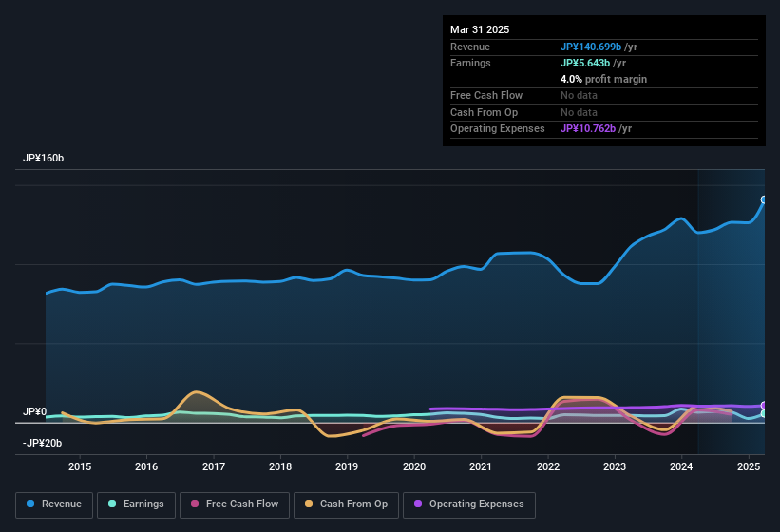The height and width of the screenshot is (532, 780).
Task: Click the 2015 x-axis label
Action: [x=80, y=466]
